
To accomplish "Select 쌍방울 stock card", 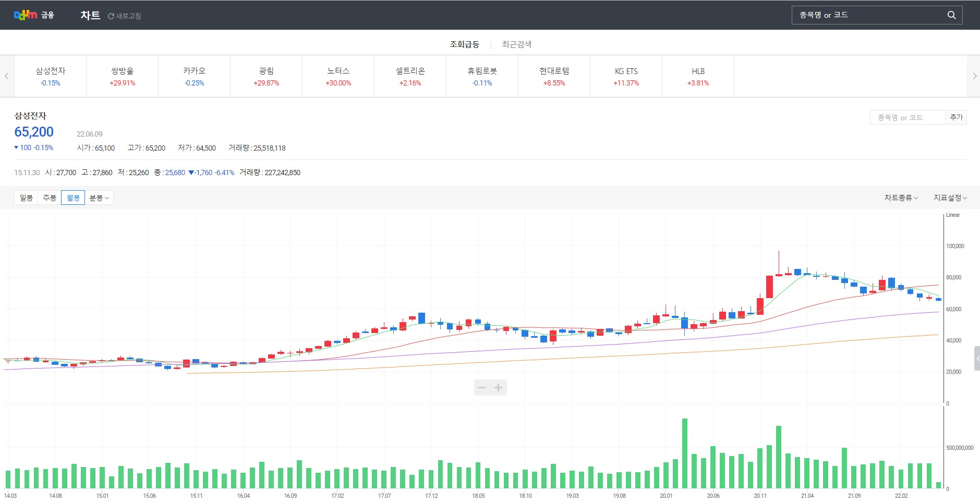I will pyautogui.click(x=123, y=76).
